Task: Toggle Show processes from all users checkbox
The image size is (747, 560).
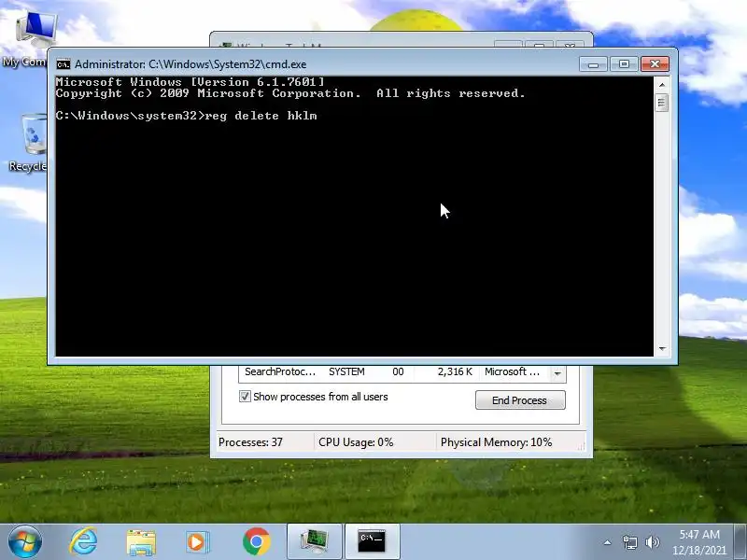Action: 245,396
